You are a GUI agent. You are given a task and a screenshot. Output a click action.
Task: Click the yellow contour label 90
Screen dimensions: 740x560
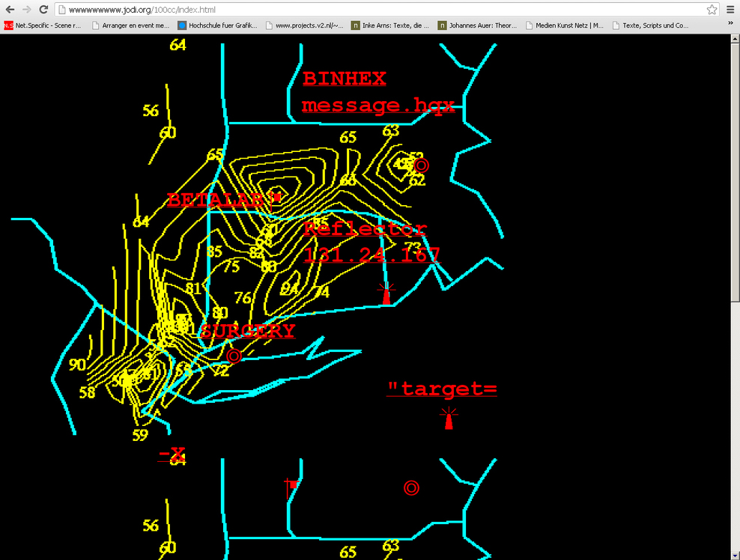[77, 365]
